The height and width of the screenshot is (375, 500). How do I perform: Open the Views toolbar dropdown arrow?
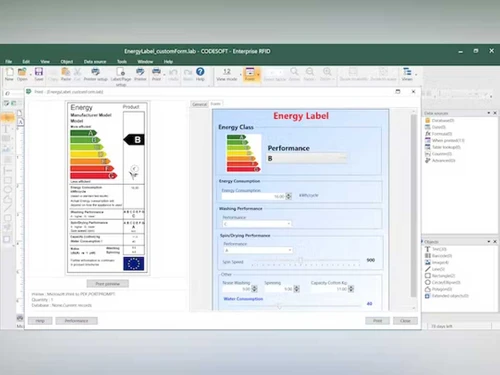click(x=416, y=74)
